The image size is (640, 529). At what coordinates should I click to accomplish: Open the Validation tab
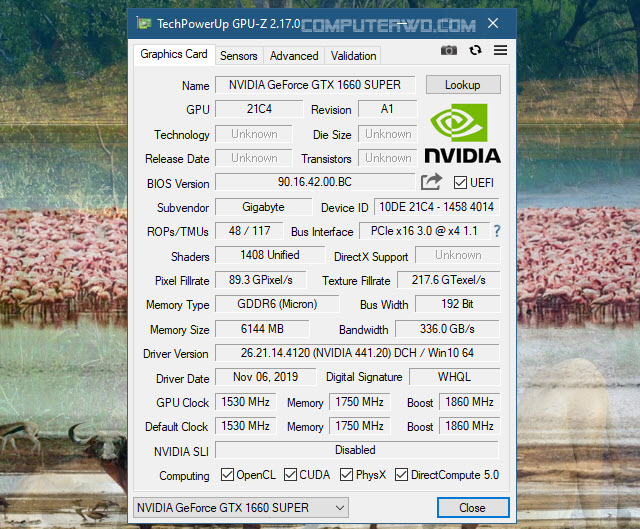point(353,56)
